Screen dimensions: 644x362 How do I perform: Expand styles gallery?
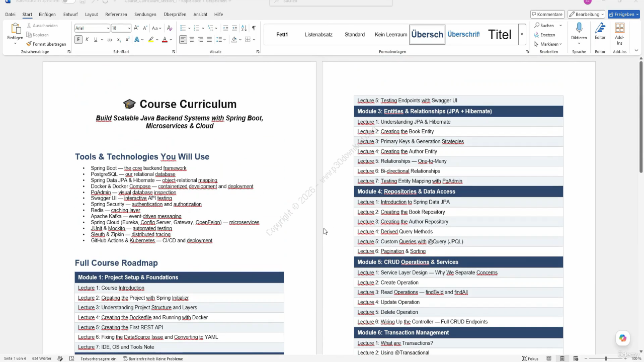tap(522, 35)
